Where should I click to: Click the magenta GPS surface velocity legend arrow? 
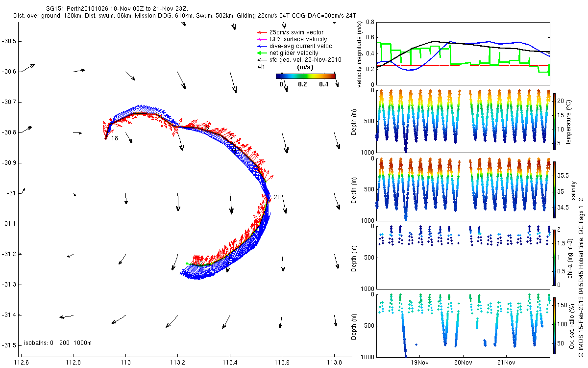[x=262, y=39]
